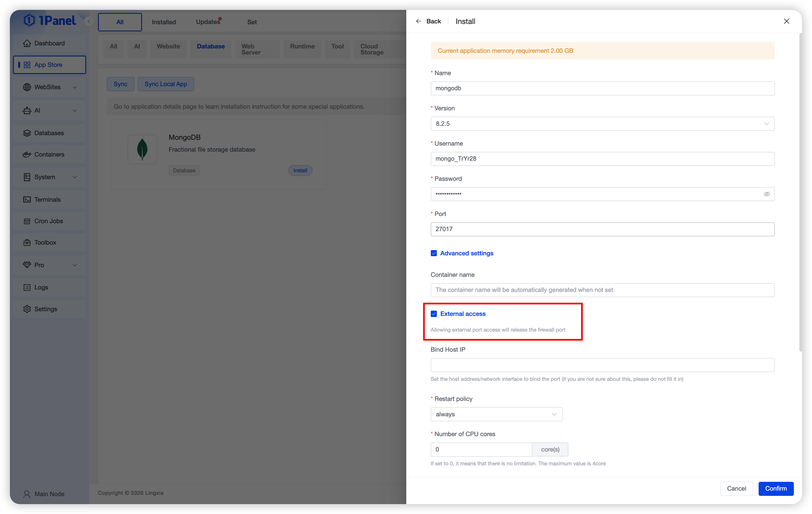The height and width of the screenshot is (514, 812).
Task: Click the Settings gear icon in sidebar
Action: (x=27, y=309)
